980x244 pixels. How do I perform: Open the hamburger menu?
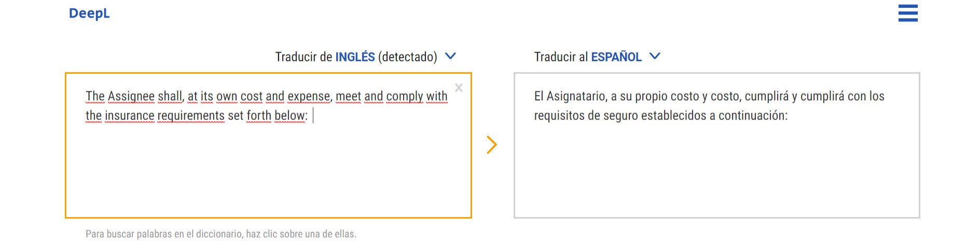pyautogui.click(x=908, y=13)
